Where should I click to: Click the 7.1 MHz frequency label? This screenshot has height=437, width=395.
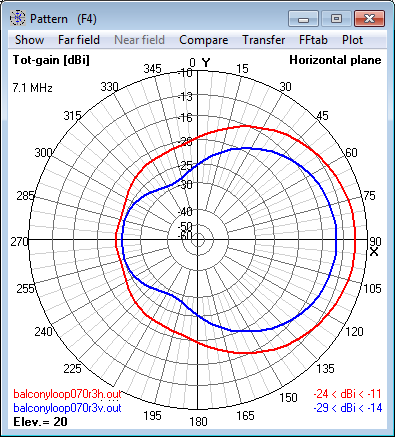32,88
